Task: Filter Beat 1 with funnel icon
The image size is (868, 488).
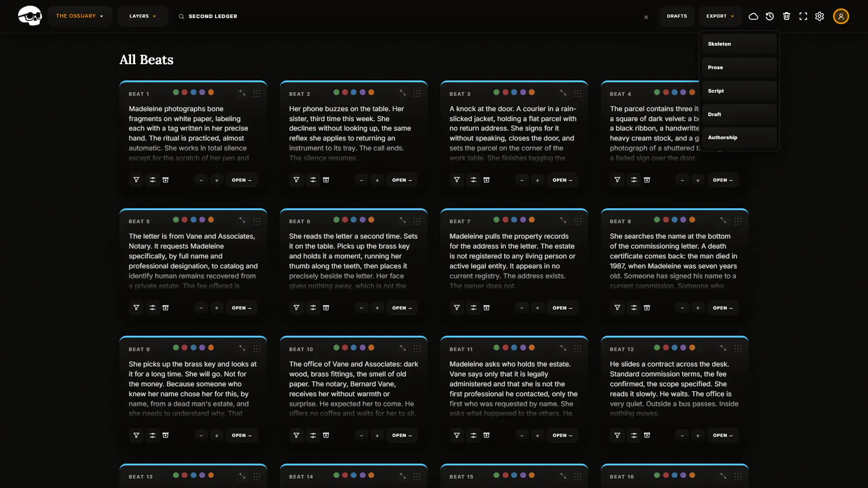Action: click(136, 180)
